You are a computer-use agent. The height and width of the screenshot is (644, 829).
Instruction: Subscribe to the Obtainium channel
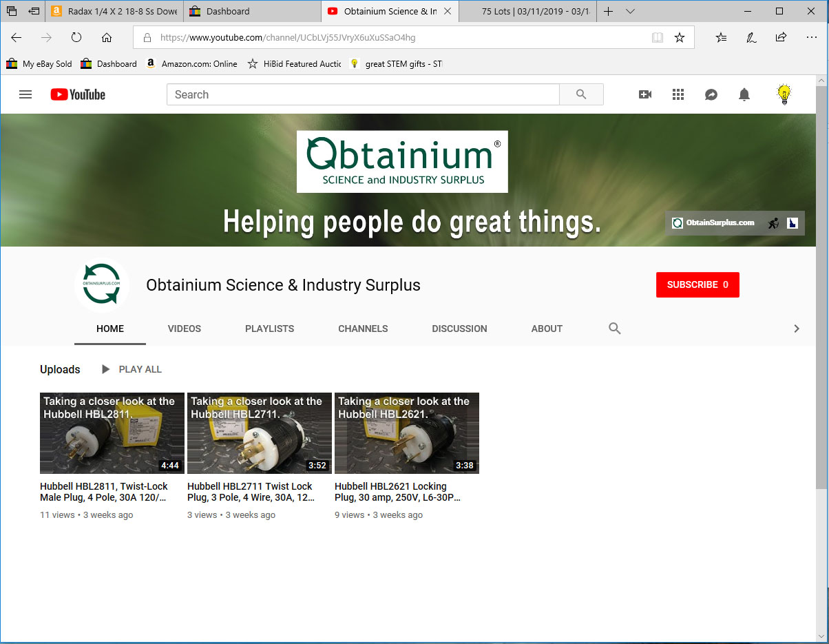[697, 284]
